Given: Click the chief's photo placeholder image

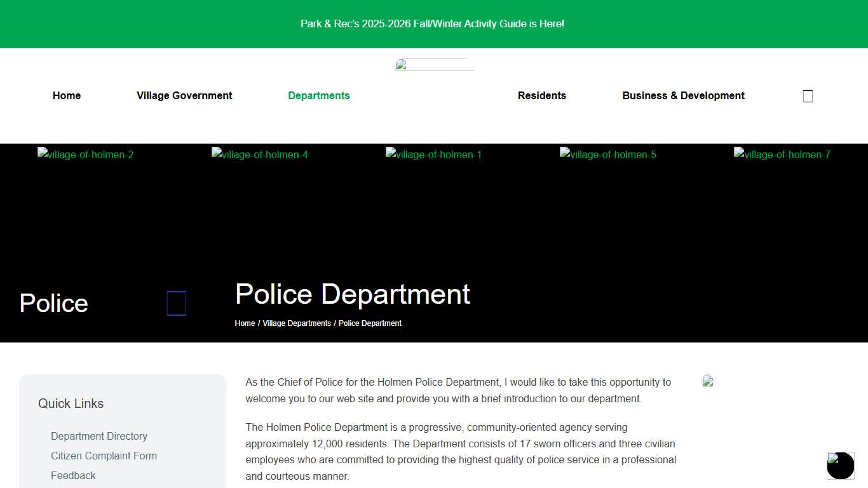Looking at the screenshot, I should click(707, 381).
